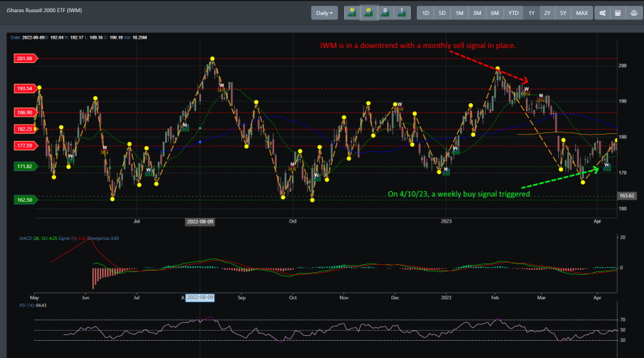Click the 186.90 red price level tag
Screen dimensions: 644x358
(26, 112)
